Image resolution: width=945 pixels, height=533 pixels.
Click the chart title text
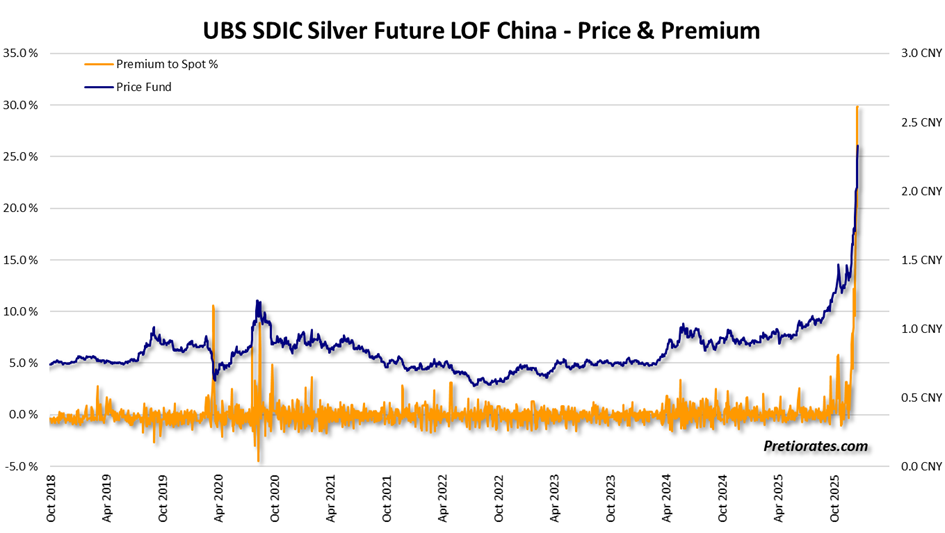tap(472, 31)
